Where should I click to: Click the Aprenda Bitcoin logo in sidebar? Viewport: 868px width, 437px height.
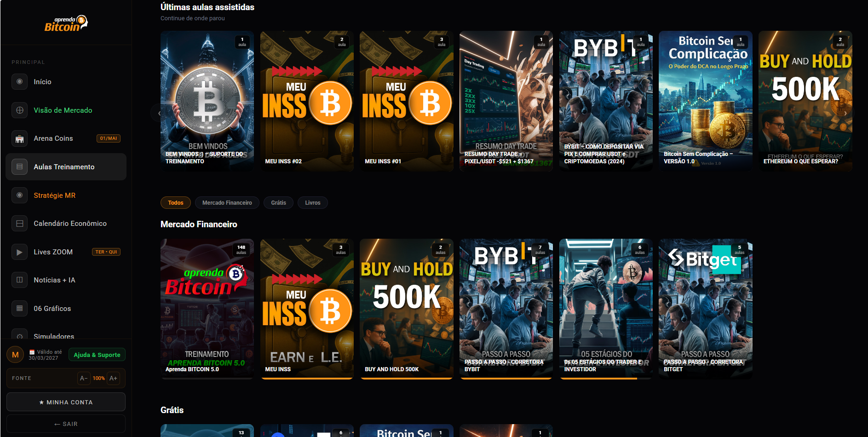[66, 24]
